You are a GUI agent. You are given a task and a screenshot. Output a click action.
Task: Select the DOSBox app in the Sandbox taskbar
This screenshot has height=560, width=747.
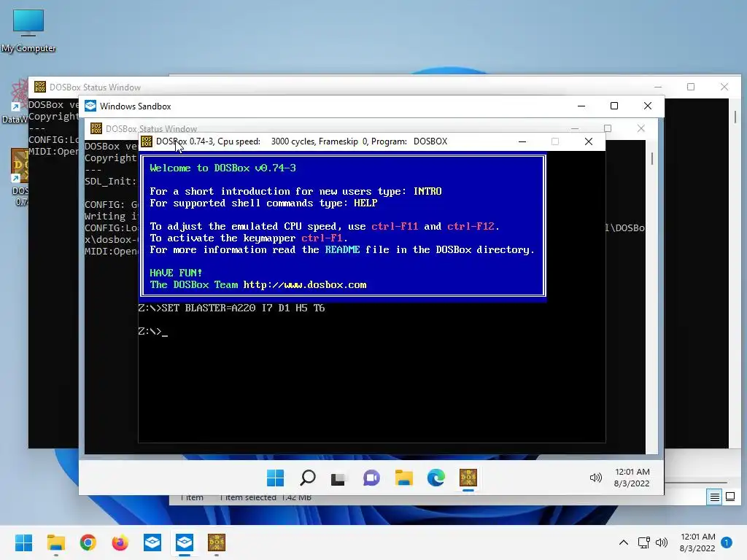coord(468,478)
